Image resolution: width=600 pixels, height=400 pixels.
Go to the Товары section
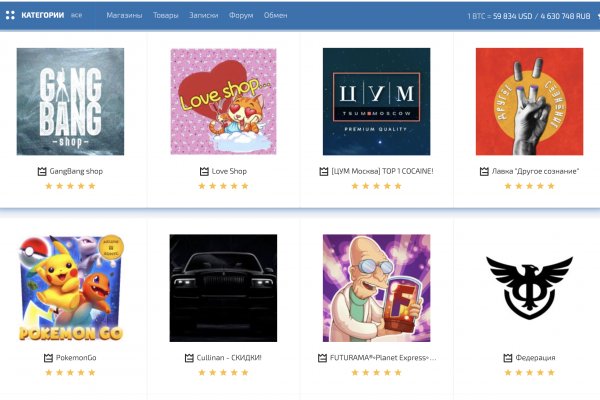tap(166, 16)
